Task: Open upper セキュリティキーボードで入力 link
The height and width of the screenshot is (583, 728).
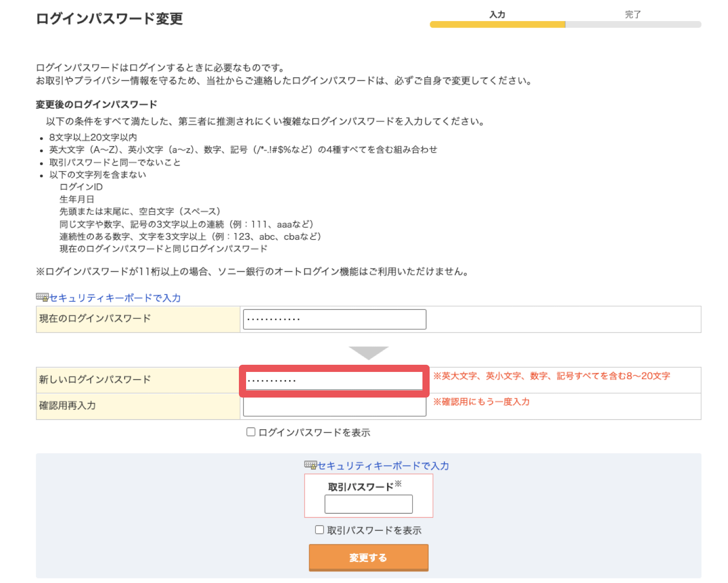Action: pyautogui.click(x=115, y=298)
